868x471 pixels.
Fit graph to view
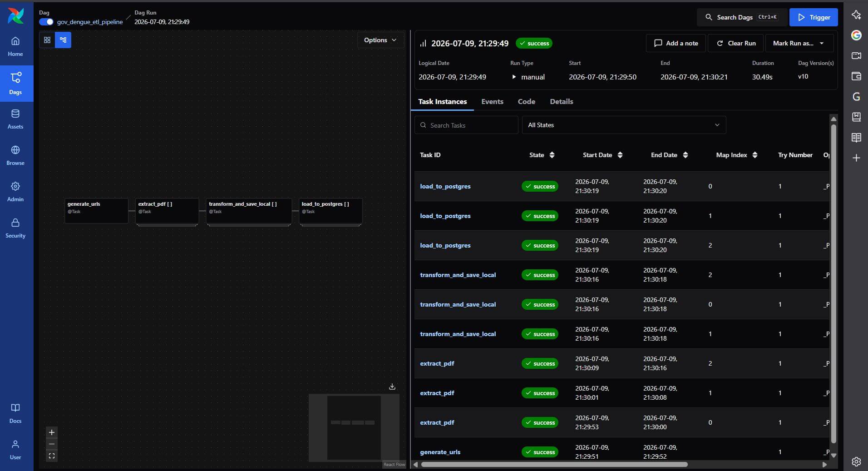pos(52,456)
